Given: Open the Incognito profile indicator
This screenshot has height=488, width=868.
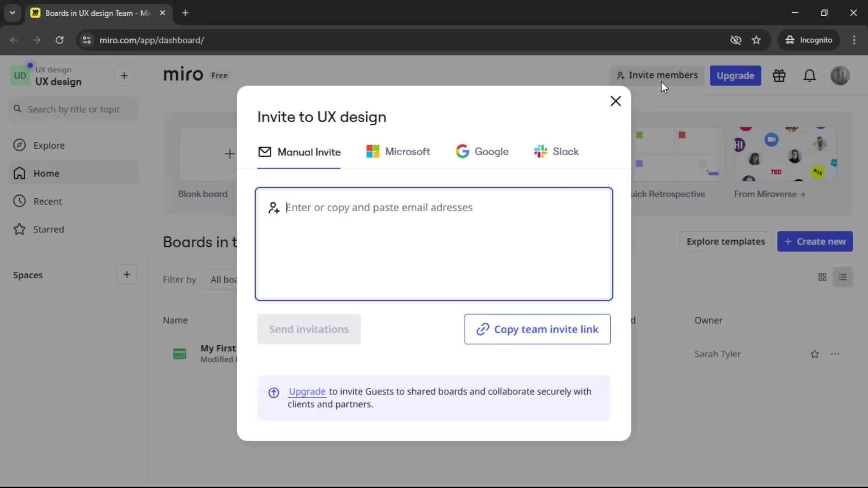Looking at the screenshot, I should click(x=808, y=40).
